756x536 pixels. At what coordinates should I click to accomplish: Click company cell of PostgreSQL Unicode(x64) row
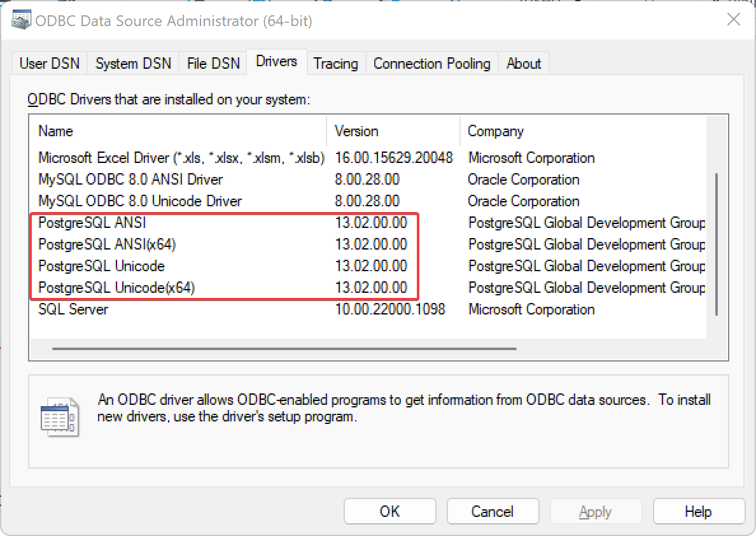(x=587, y=288)
